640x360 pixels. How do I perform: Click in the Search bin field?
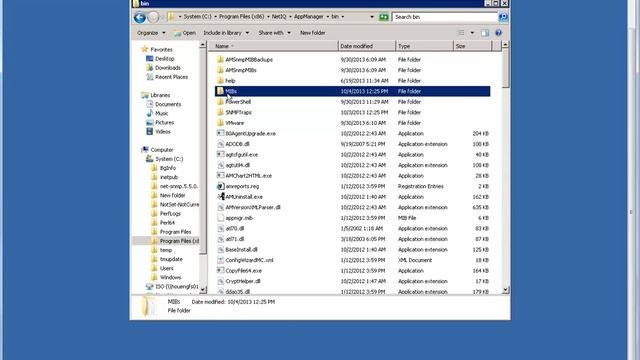pyautogui.click(x=445, y=17)
